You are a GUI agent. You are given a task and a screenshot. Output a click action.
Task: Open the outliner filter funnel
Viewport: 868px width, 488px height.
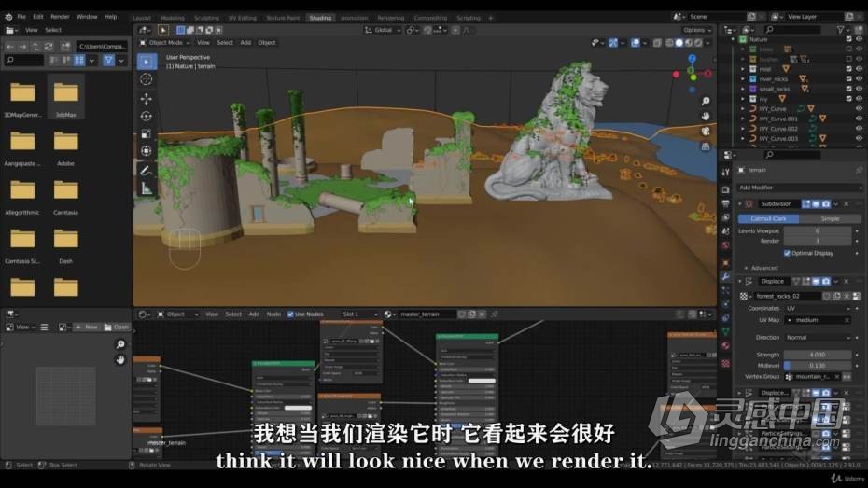coord(840,30)
